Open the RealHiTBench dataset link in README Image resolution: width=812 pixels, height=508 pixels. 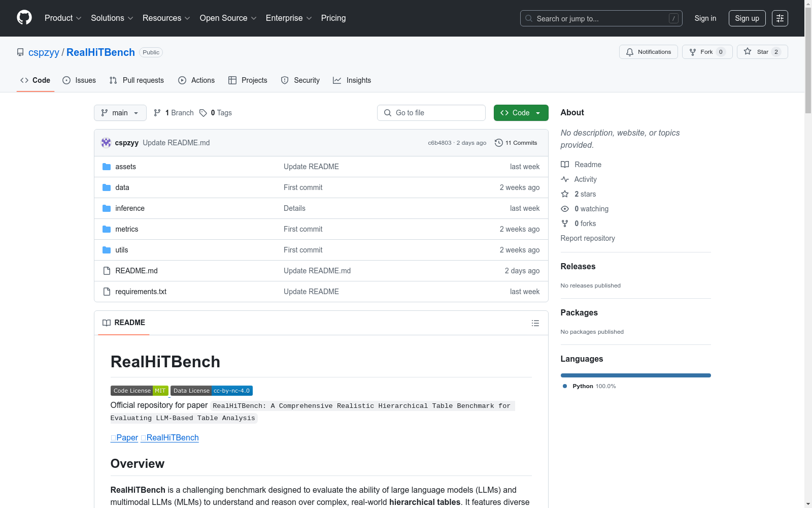pos(170,437)
